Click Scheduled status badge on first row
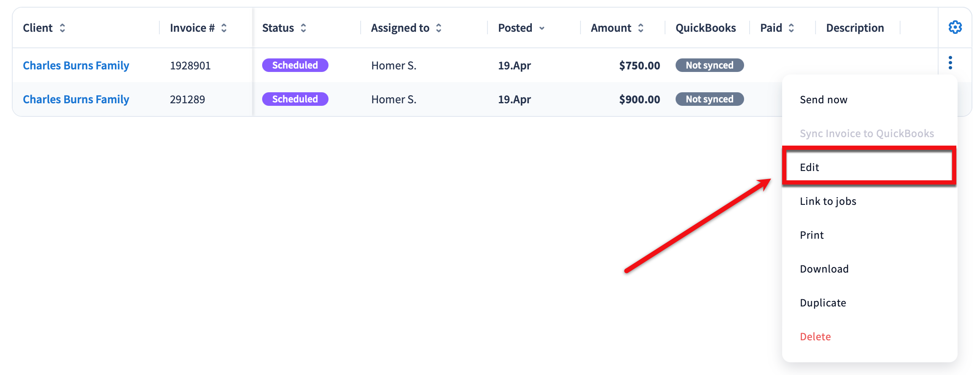The width and height of the screenshot is (980, 375). tap(295, 65)
